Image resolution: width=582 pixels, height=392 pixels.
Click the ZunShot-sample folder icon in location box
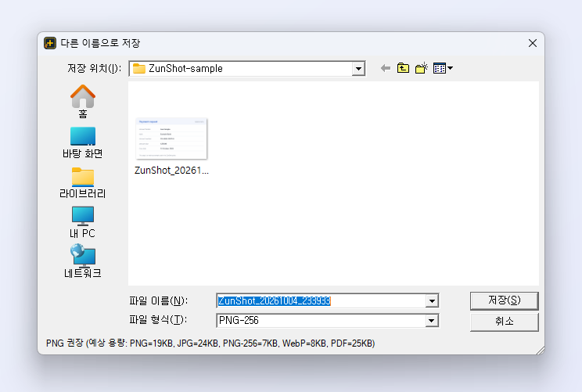(139, 69)
